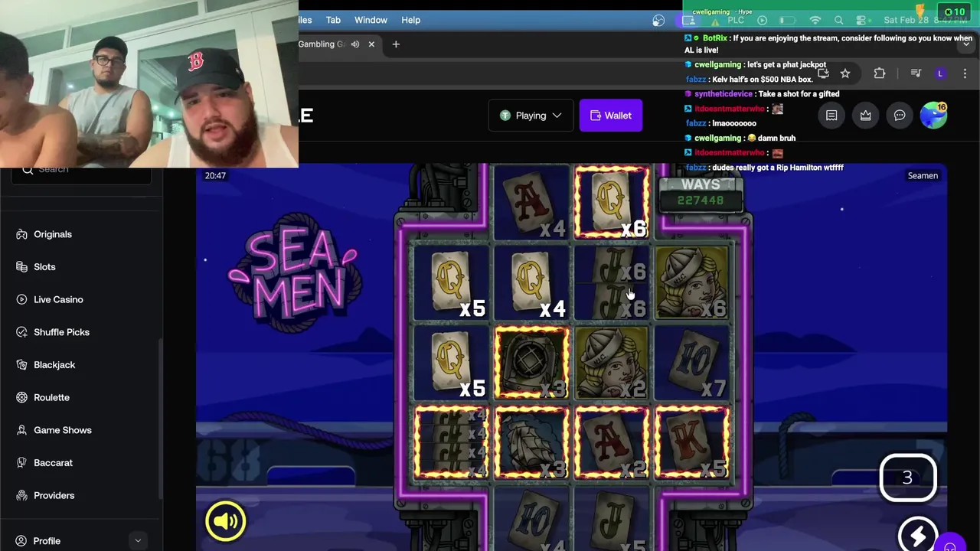
Task: Click syntheticdevice username in chat
Action: pos(724,94)
